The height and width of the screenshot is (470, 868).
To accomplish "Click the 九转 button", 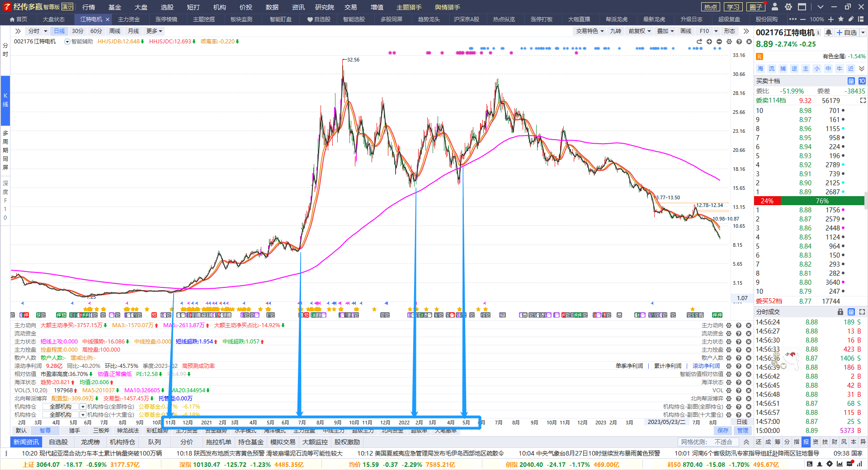I will pos(616,31).
